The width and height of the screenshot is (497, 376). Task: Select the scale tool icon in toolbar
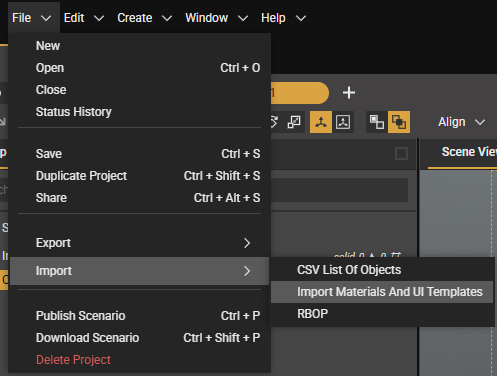pyautogui.click(x=294, y=122)
